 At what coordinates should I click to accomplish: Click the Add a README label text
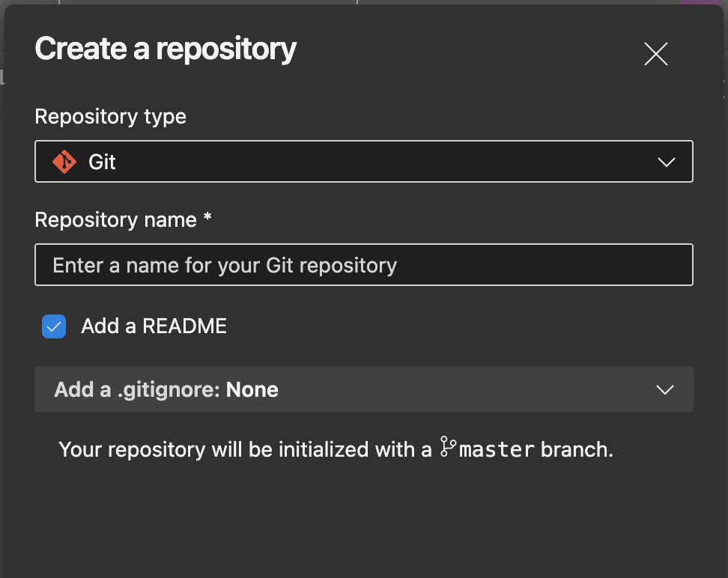point(154,326)
